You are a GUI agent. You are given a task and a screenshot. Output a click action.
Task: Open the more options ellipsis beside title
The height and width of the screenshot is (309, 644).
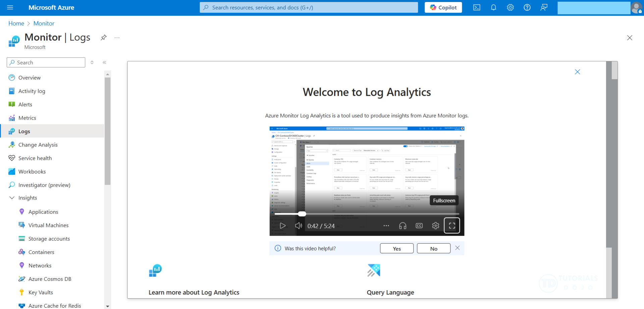117,38
